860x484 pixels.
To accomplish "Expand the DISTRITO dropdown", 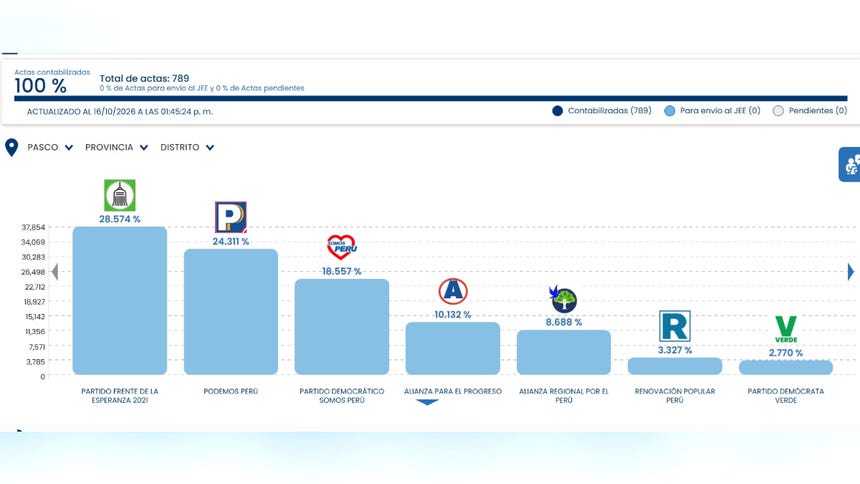I will [x=187, y=147].
